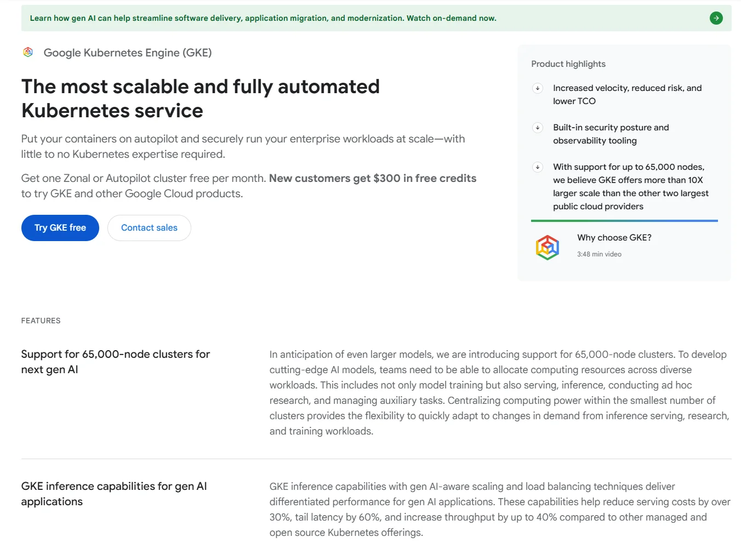The height and width of the screenshot is (560, 741).
Task: Click the "GKE inference capabilities for gen AI" heading
Action: 114,494
